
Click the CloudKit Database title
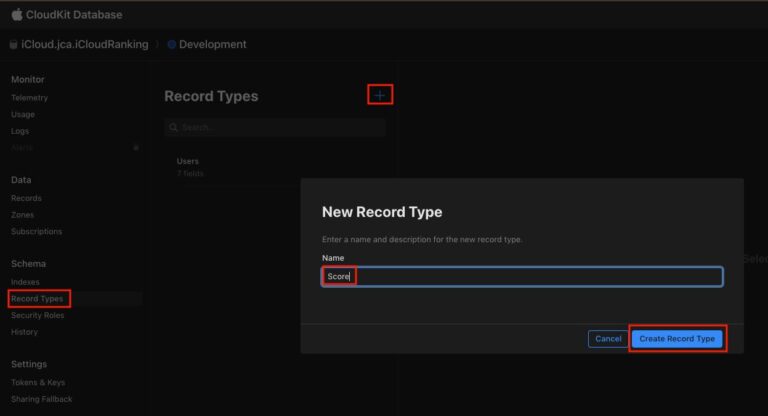click(74, 15)
